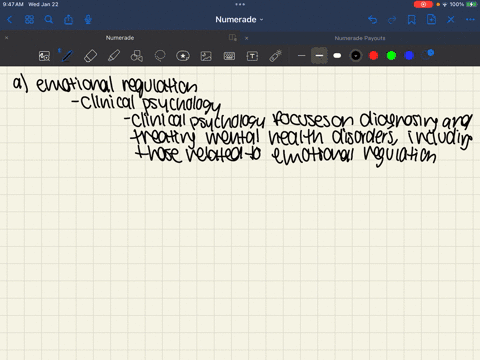Open the Elements sticker tool

pyautogui.click(x=183, y=56)
